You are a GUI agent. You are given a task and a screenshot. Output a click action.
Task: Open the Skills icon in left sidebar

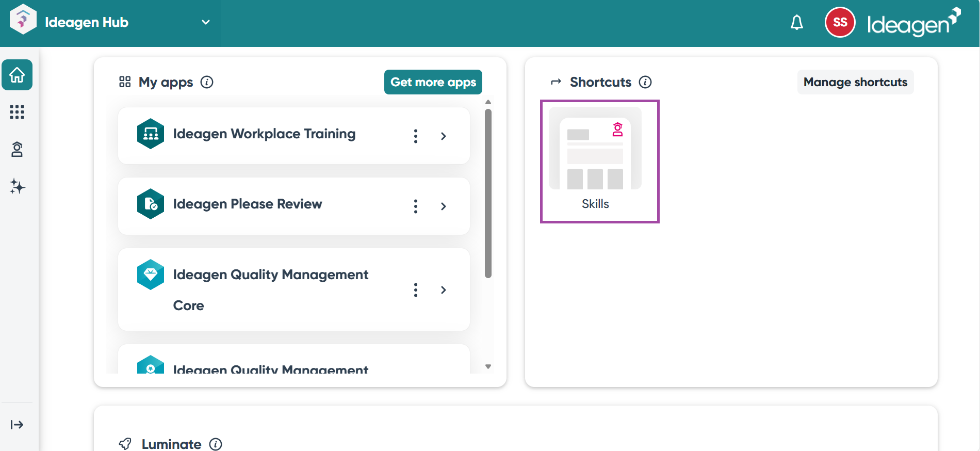click(x=17, y=150)
